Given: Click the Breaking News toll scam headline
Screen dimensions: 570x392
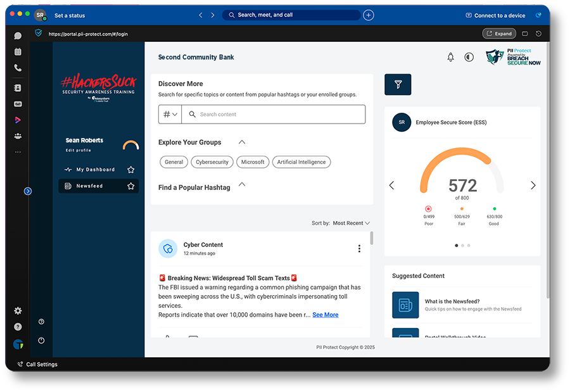Looking at the screenshot, I should (x=228, y=278).
